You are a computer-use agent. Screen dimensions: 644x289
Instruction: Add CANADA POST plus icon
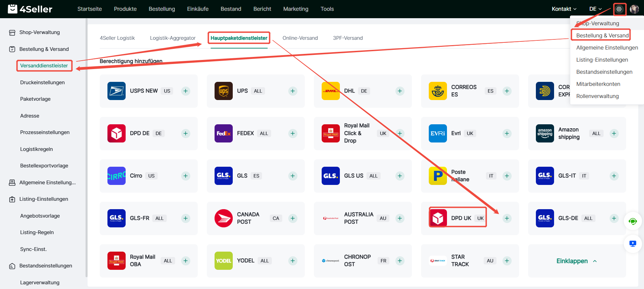293,218
